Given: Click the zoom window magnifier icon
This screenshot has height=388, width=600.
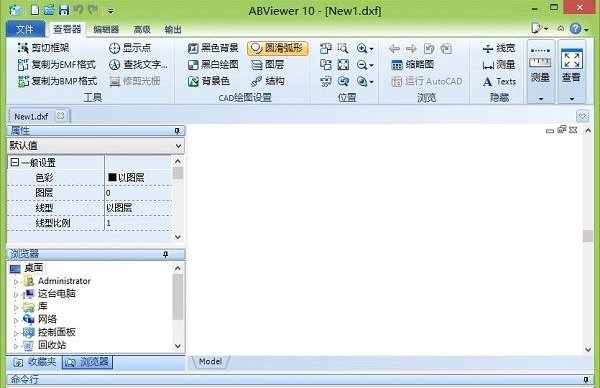Looking at the screenshot, I should pyautogui.click(x=343, y=48).
